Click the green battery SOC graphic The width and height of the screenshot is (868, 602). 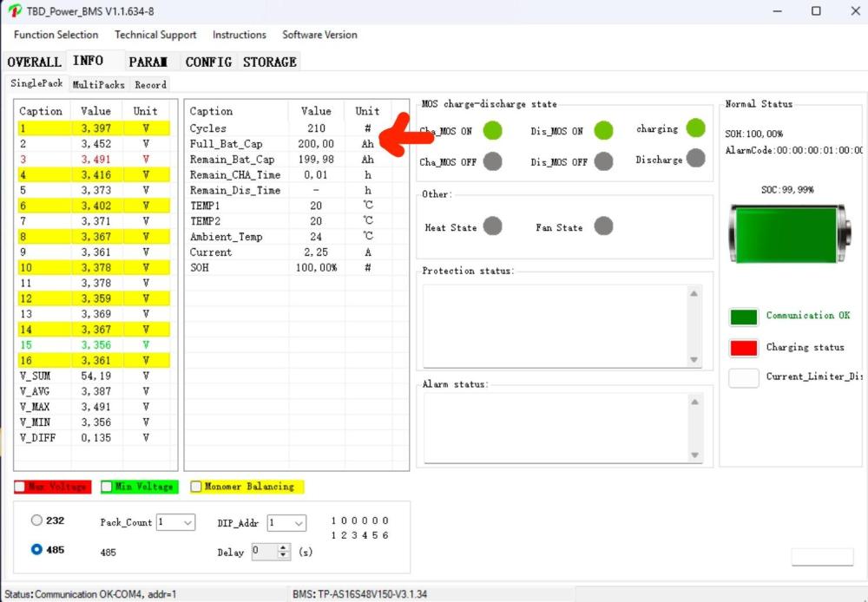click(x=790, y=234)
